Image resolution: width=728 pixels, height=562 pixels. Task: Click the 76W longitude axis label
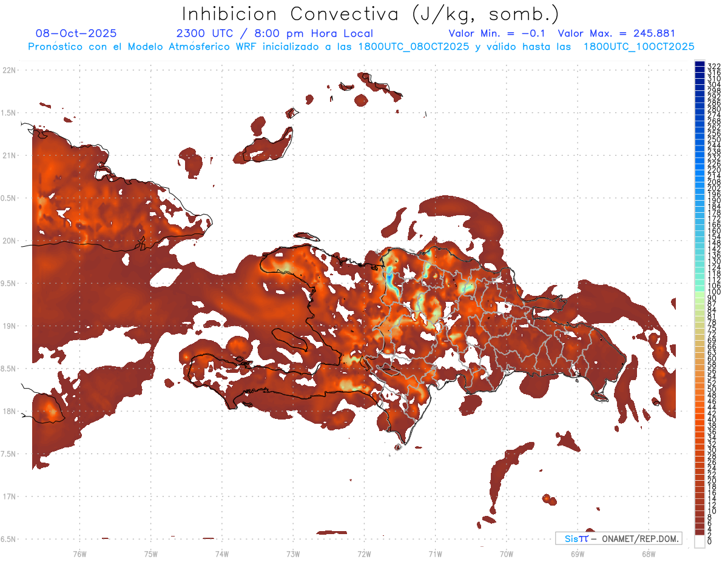(x=79, y=554)
